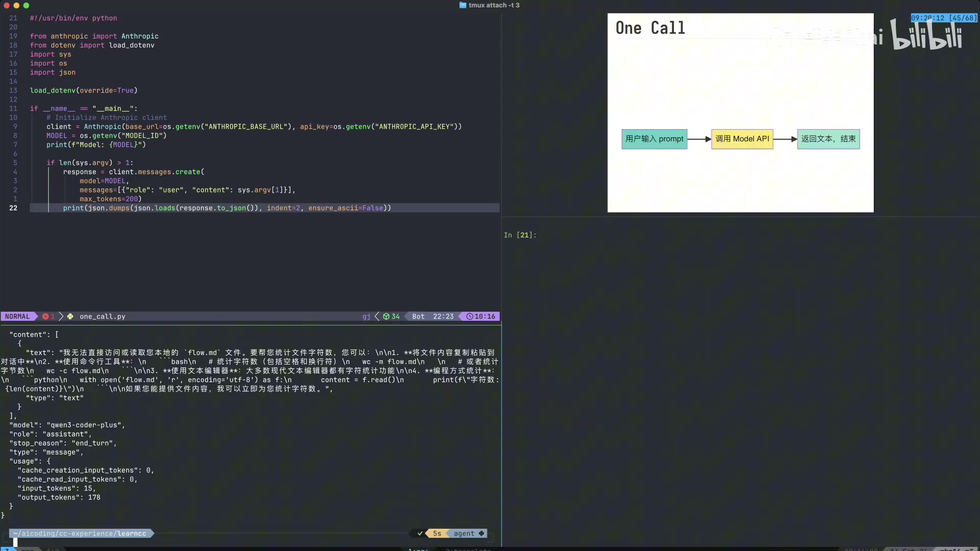This screenshot has height=551, width=980.
Task: Click the One Call slide title
Action: pyautogui.click(x=650, y=28)
